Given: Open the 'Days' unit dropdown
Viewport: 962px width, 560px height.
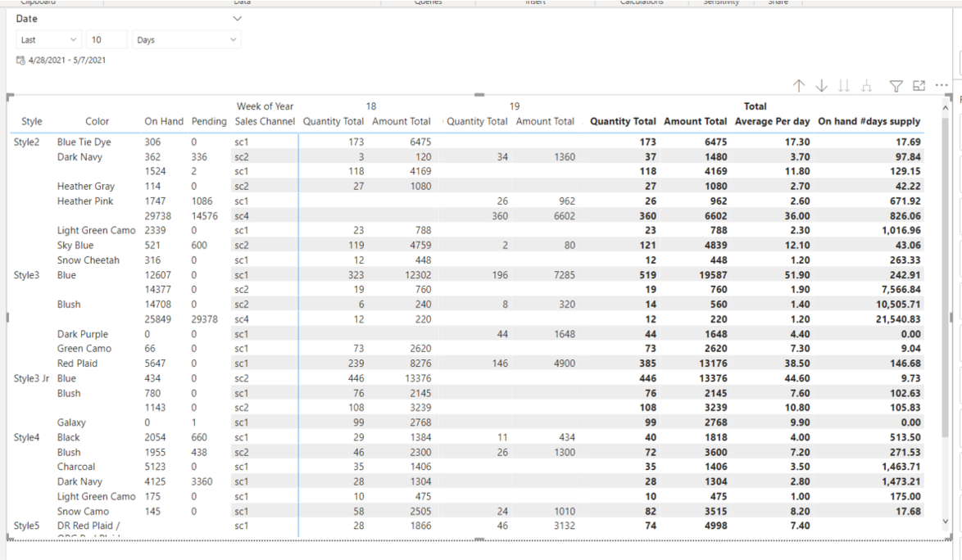Looking at the screenshot, I should pos(187,40).
